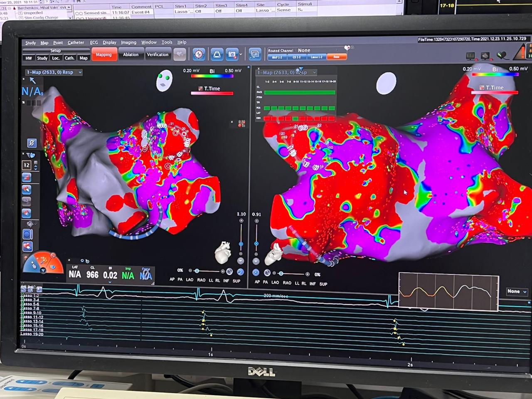
Task: Set right map view to SUP
Action: pyautogui.click(x=323, y=284)
